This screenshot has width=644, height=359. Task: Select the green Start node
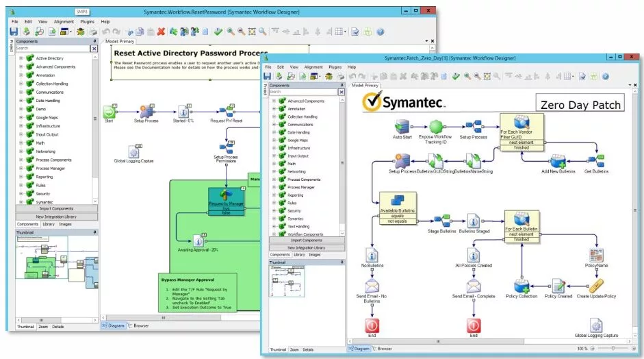110,112
